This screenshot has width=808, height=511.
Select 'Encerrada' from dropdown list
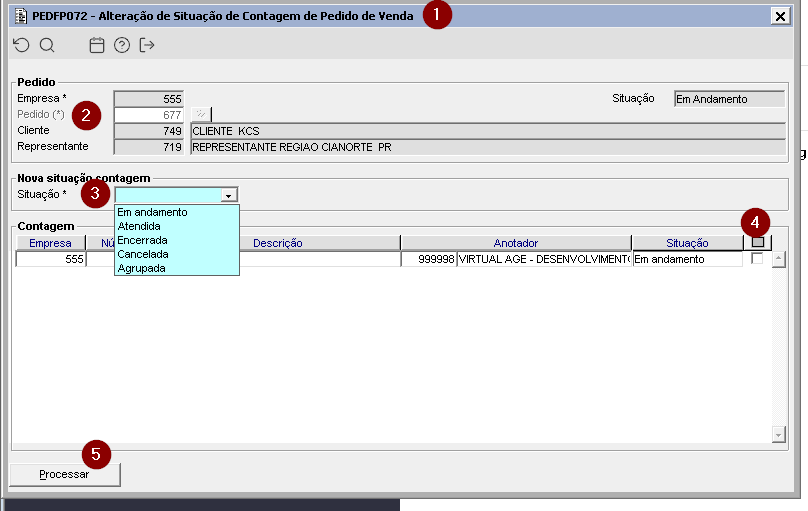pyautogui.click(x=177, y=240)
